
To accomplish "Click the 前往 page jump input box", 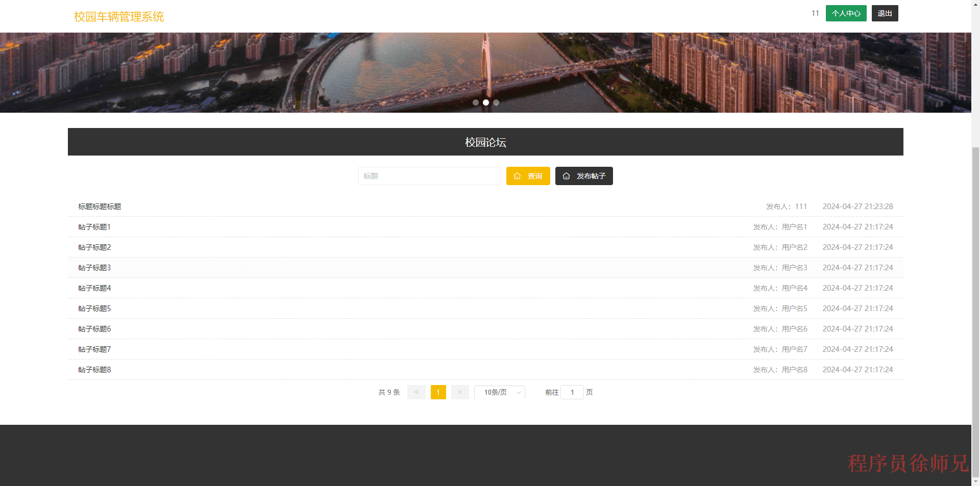I will (x=572, y=392).
